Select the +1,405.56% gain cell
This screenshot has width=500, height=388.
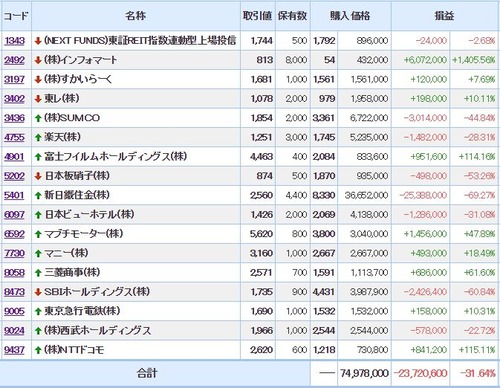474,60
